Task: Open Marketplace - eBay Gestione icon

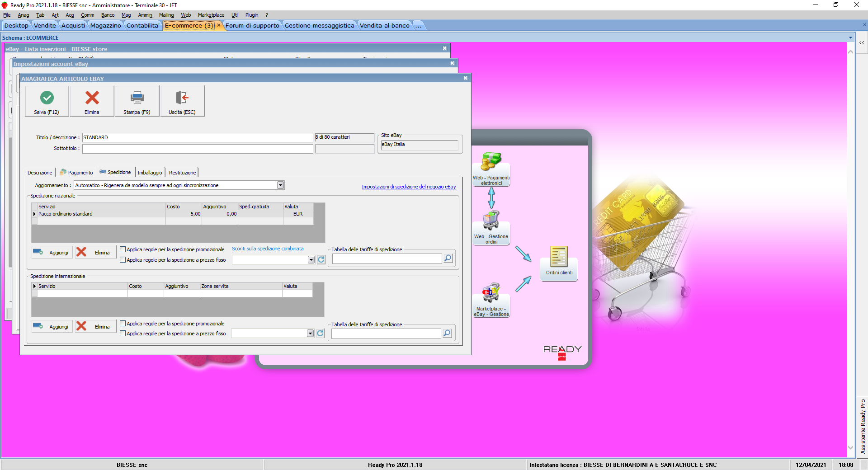Action: 491,300
